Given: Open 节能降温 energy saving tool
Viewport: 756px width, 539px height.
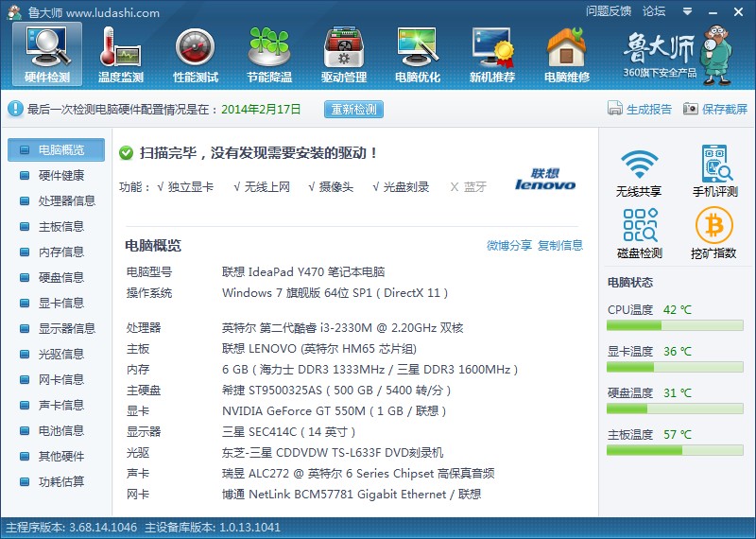Looking at the screenshot, I should 269,54.
